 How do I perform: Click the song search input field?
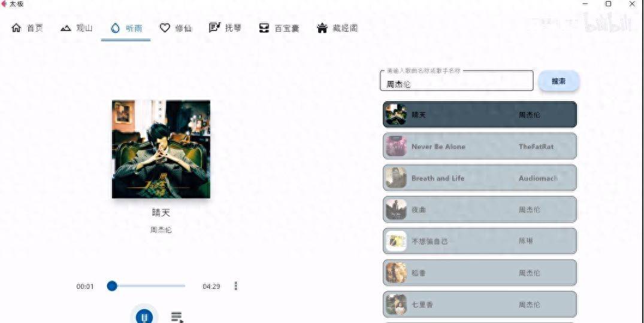point(456,81)
